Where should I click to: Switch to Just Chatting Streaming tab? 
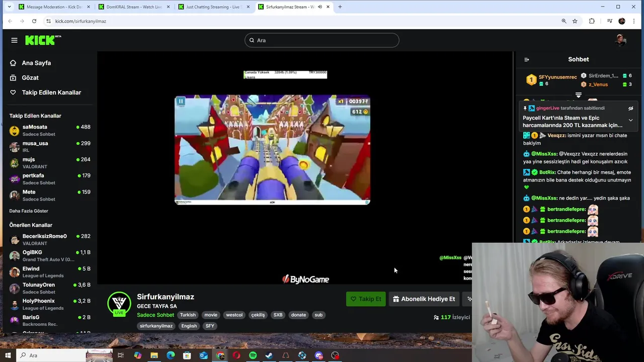click(214, 7)
